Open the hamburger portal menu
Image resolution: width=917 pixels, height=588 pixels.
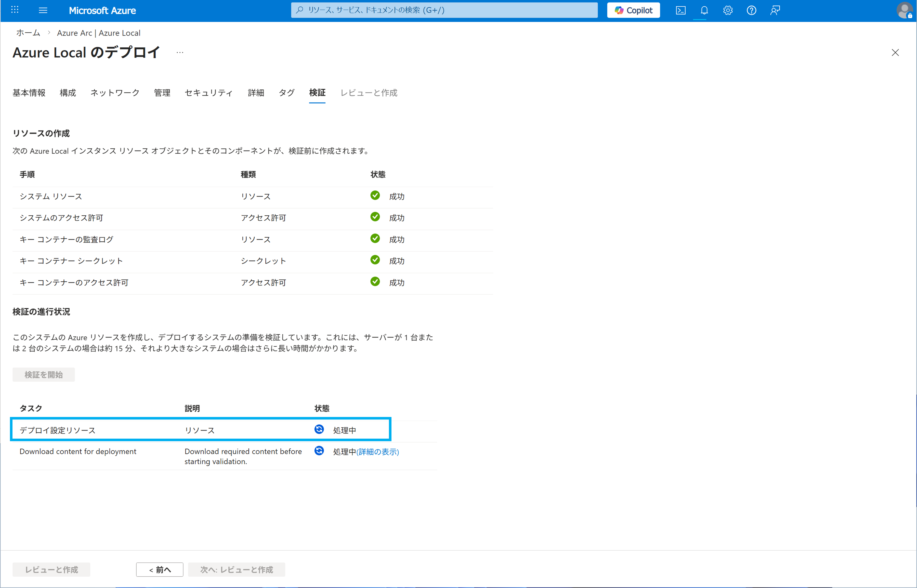[43, 10]
